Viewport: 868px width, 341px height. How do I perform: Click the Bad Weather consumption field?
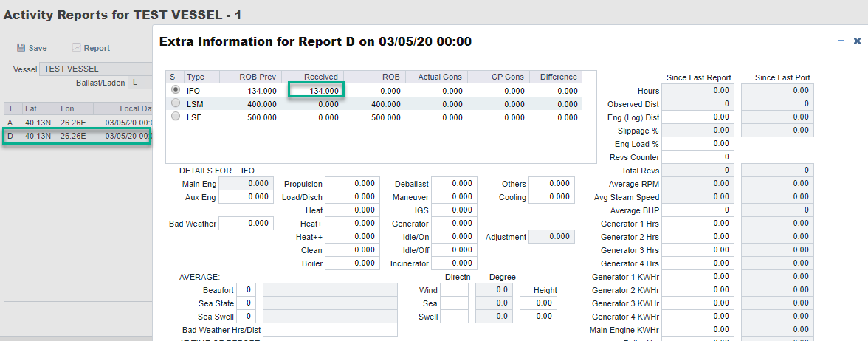246,224
